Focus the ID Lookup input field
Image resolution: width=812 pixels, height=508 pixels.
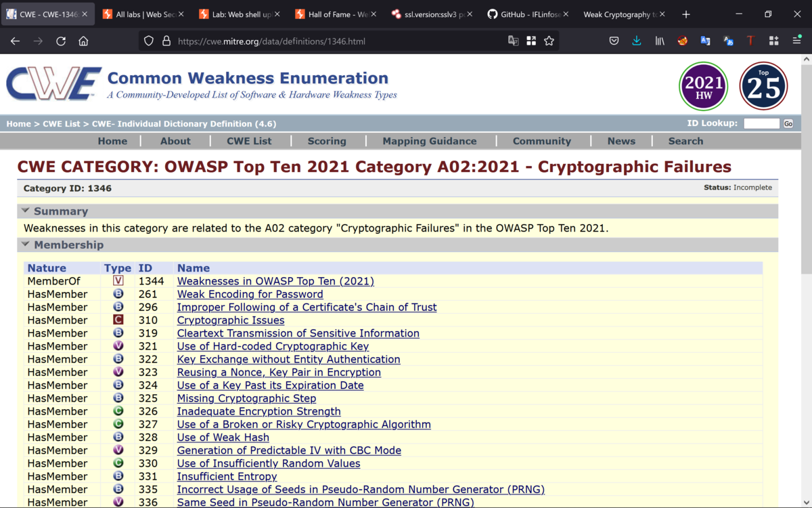(762, 123)
